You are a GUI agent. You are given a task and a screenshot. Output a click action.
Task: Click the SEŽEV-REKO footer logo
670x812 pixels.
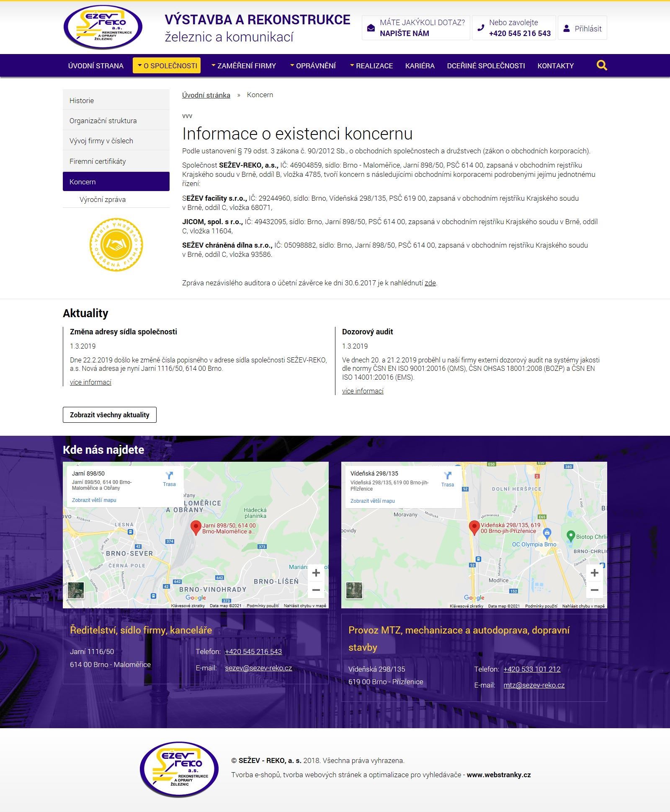[179, 769]
